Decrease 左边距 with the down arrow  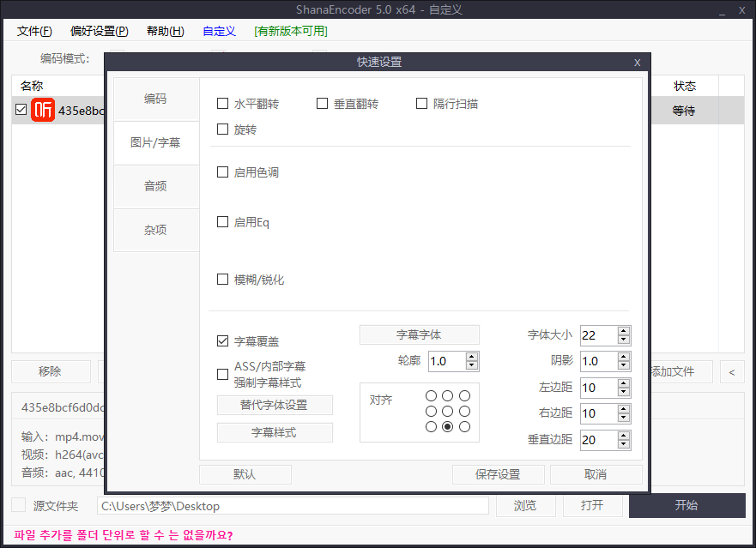(623, 392)
